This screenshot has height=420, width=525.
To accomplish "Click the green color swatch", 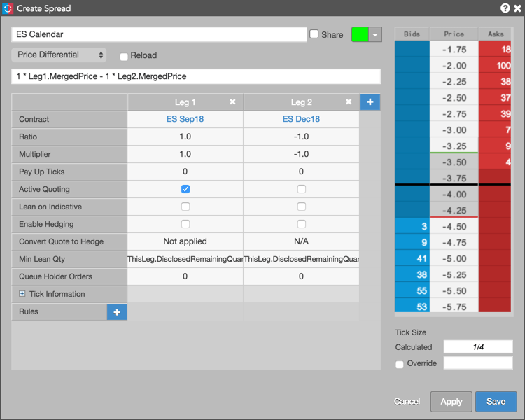I will (x=360, y=34).
